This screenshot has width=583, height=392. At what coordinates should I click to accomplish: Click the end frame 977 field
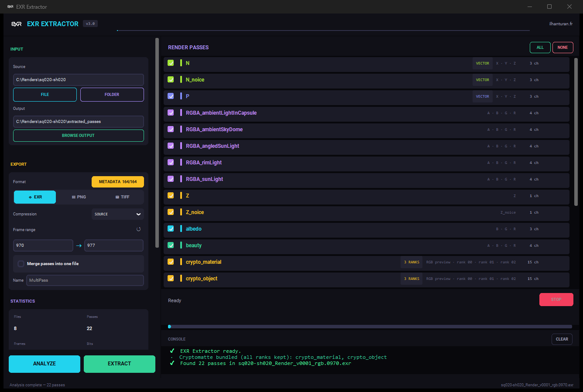(x=114, y=245)
